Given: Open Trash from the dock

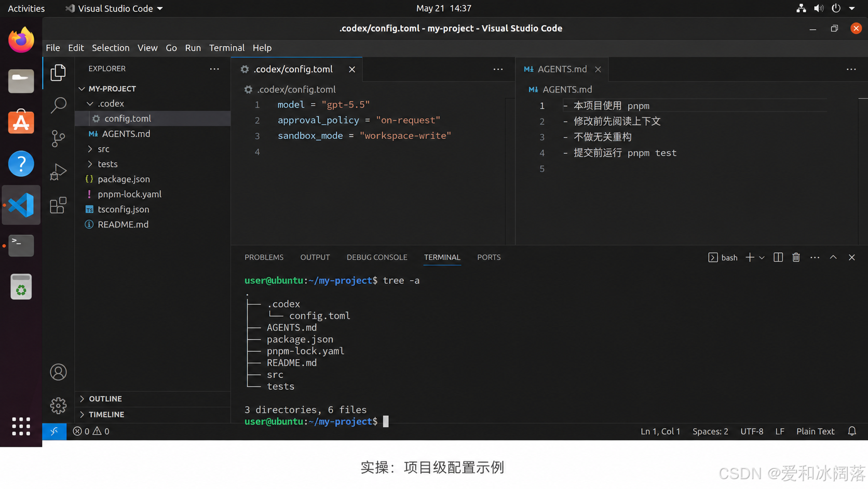Looking at the screenshot, I should (x=21, y=287).
